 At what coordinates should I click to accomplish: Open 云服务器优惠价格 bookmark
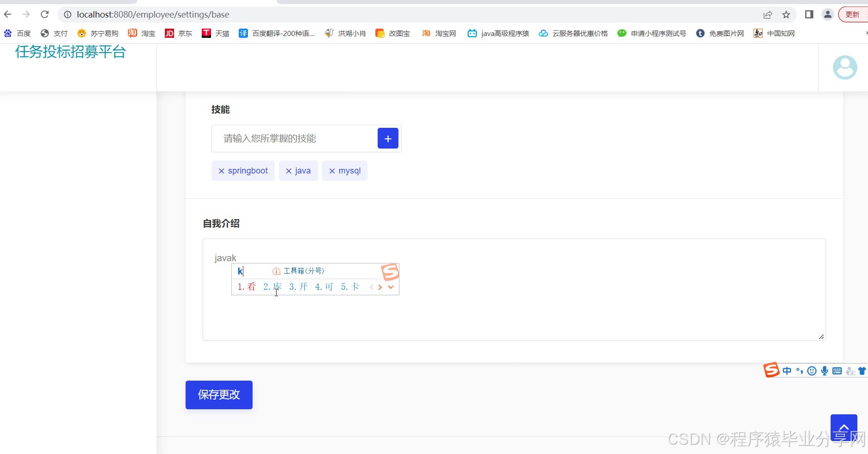point(573,33)
